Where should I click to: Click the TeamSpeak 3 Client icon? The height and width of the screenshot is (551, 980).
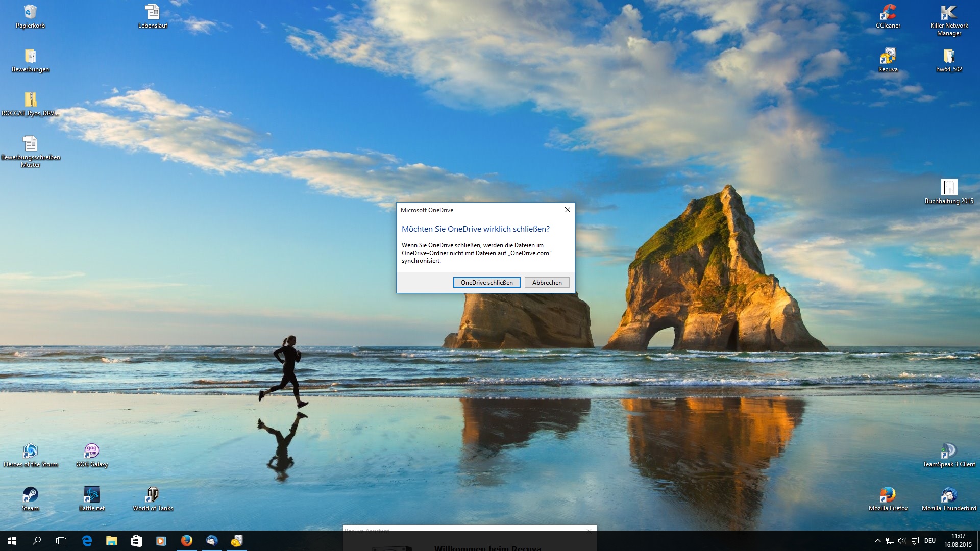coord(948,450)
